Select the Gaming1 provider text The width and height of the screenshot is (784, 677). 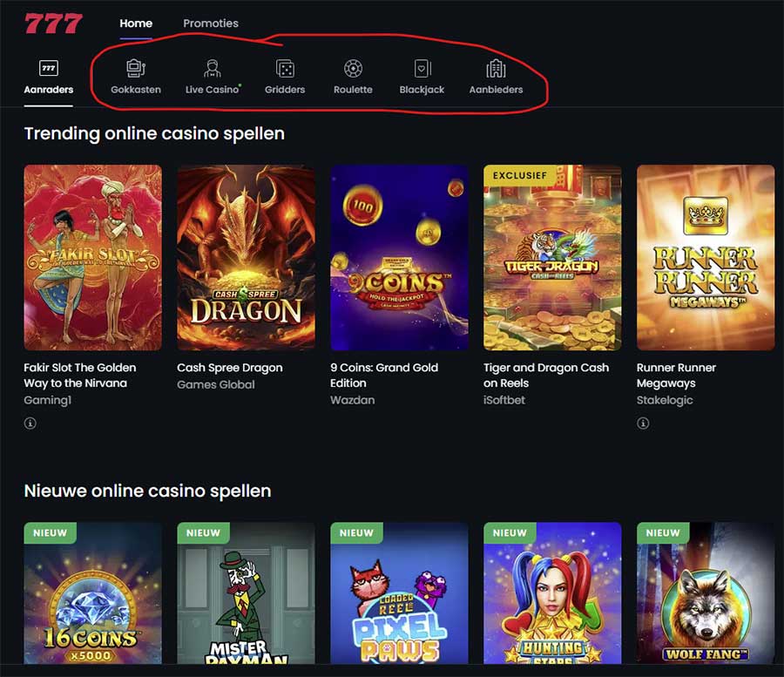(48, 400)
